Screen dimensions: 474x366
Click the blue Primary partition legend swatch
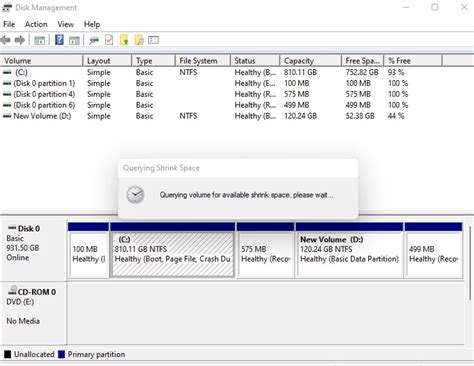pyautogui.click(x=61, y=354)
